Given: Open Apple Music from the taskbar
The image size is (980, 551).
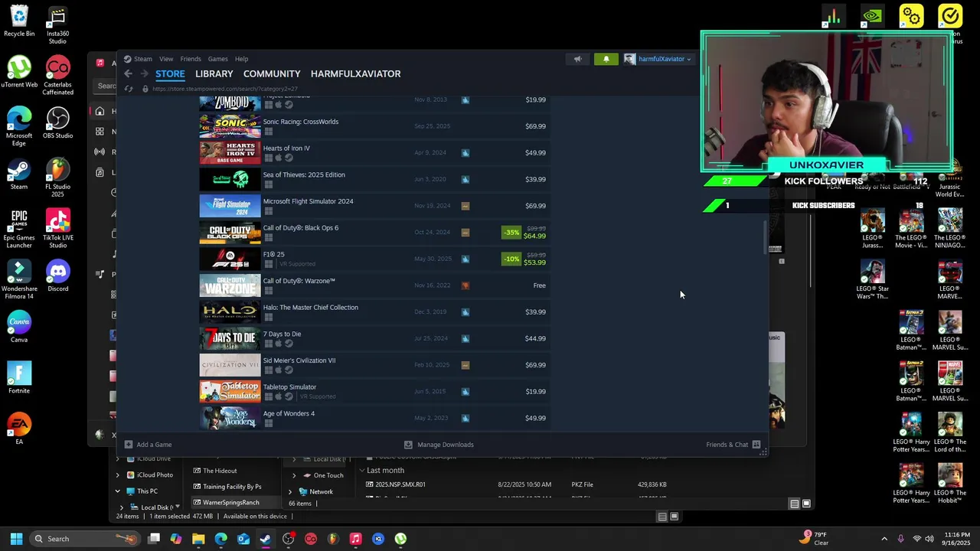Looking at the screenshot, I should point(355,539).
